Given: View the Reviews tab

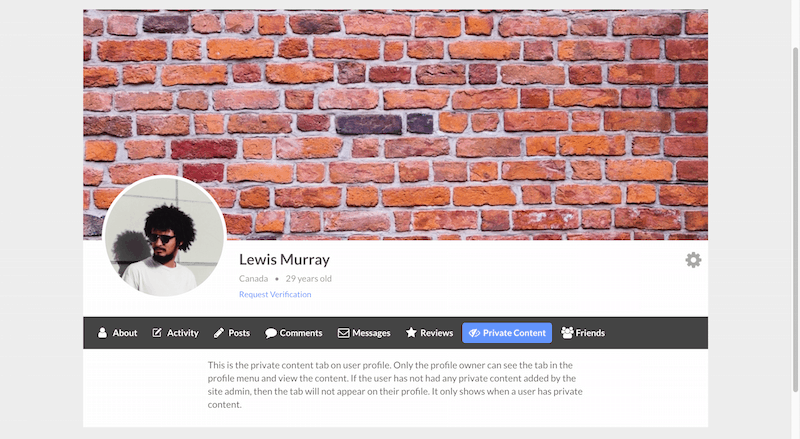Looking at the screenshot, I should tap(429, 333).
